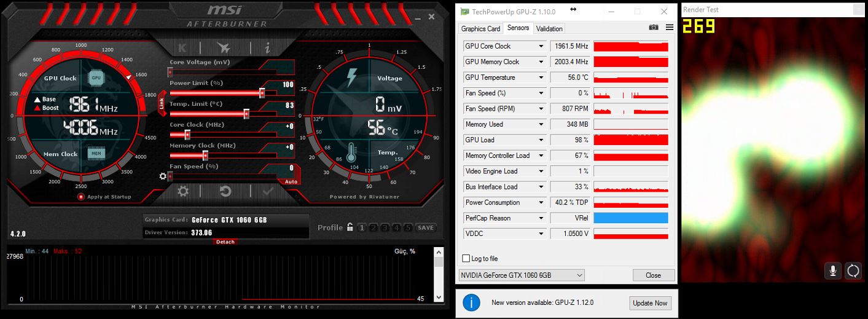Adjust the Core Clock slider

[187, 135]
